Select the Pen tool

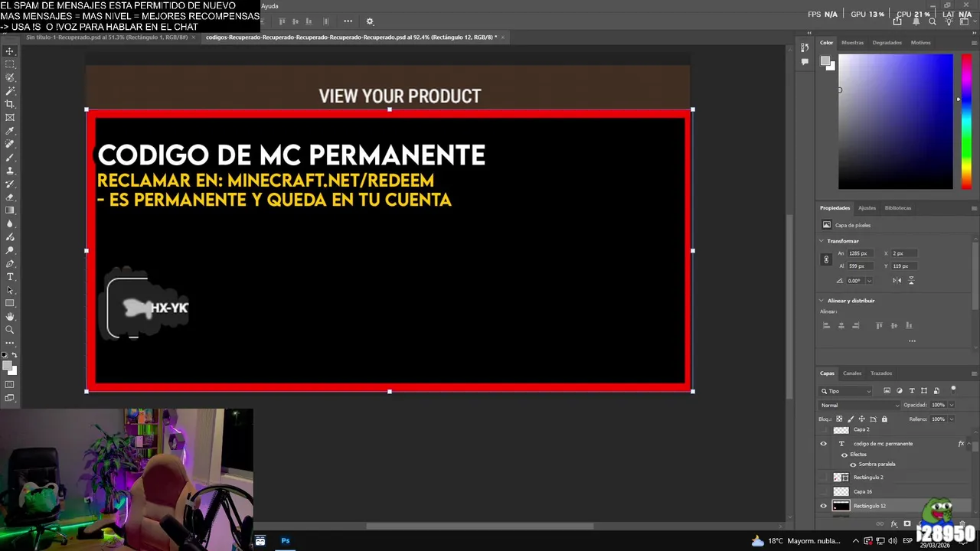click(10, 263)
